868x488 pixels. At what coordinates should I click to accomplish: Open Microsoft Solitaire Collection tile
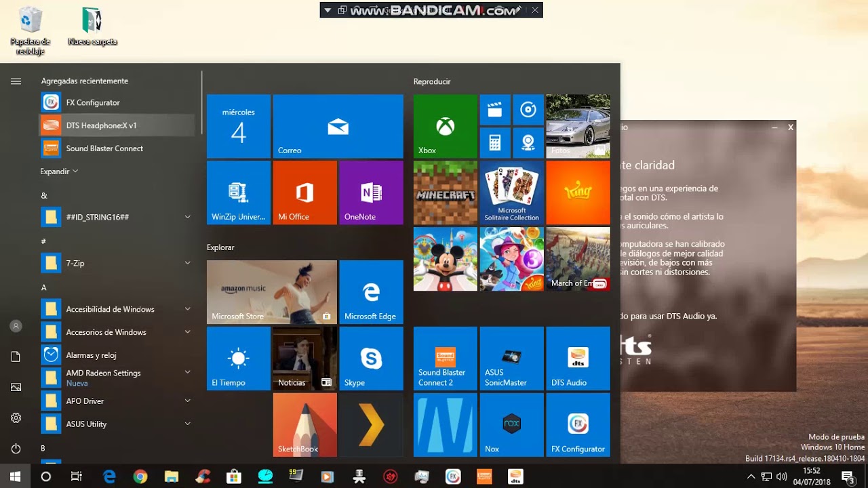tap(511, 192)
